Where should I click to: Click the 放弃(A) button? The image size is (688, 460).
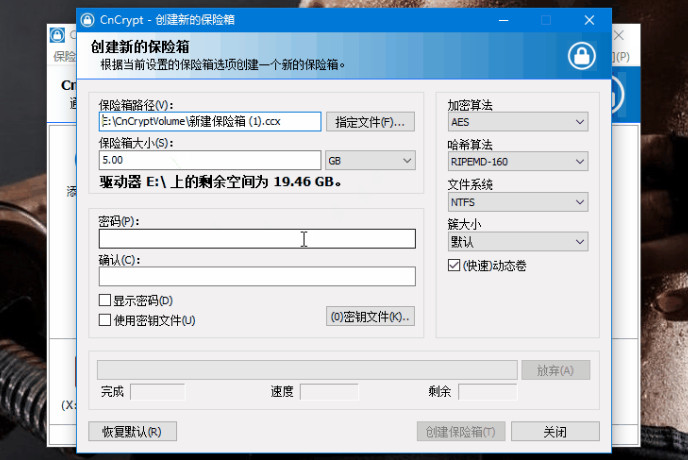tap(555, 370)
